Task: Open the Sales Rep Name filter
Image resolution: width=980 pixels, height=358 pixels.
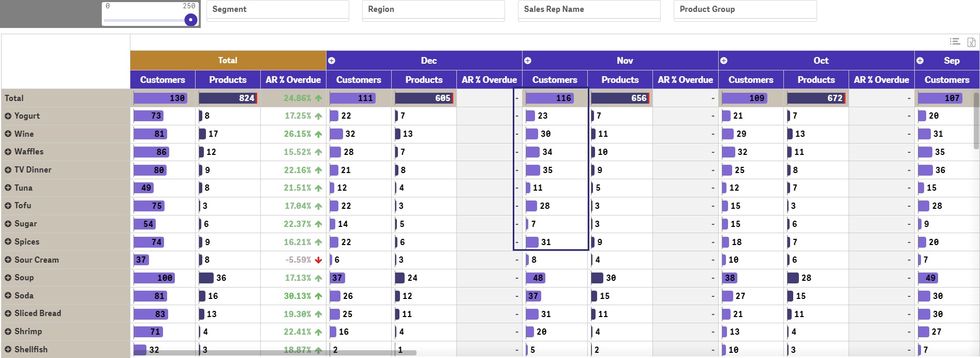Action: pos(589,10)
